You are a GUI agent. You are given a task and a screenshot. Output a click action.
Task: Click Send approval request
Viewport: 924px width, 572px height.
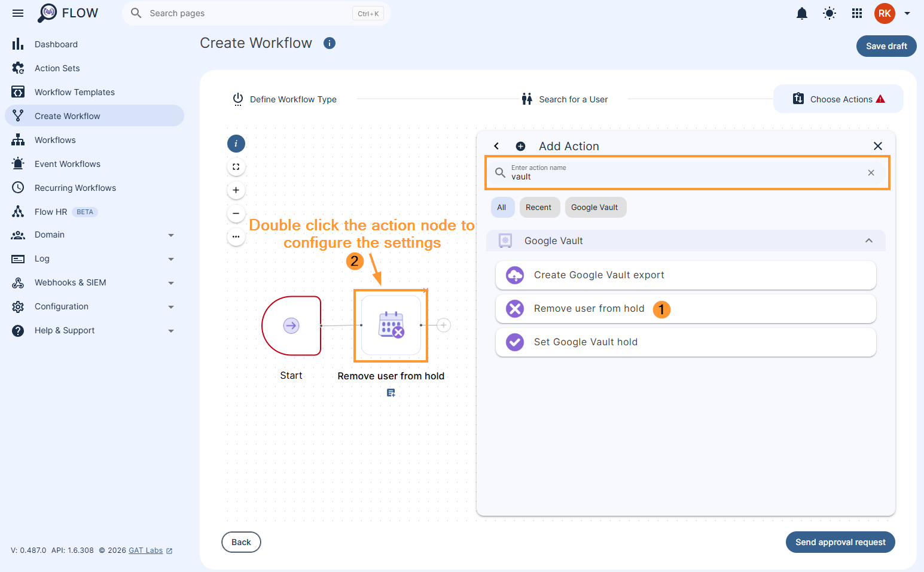point(840,542)
